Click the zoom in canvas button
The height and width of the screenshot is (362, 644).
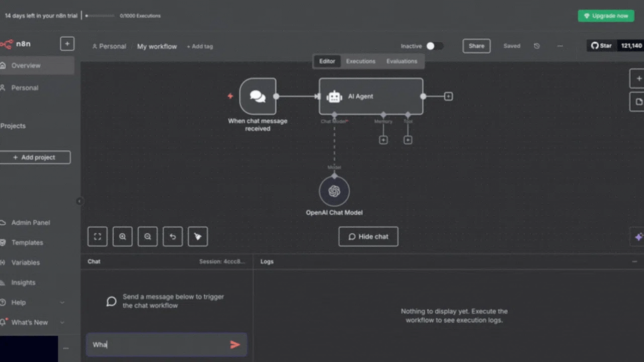(123, 237)
